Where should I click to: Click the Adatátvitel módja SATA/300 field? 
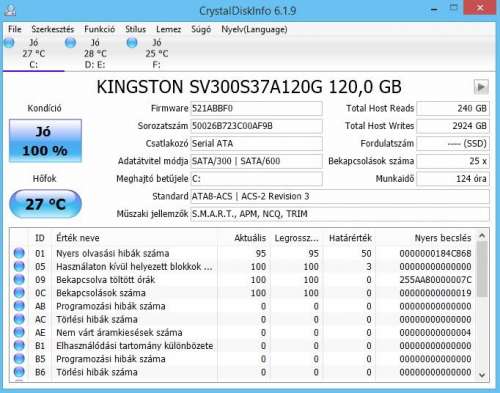coord(256,161)
